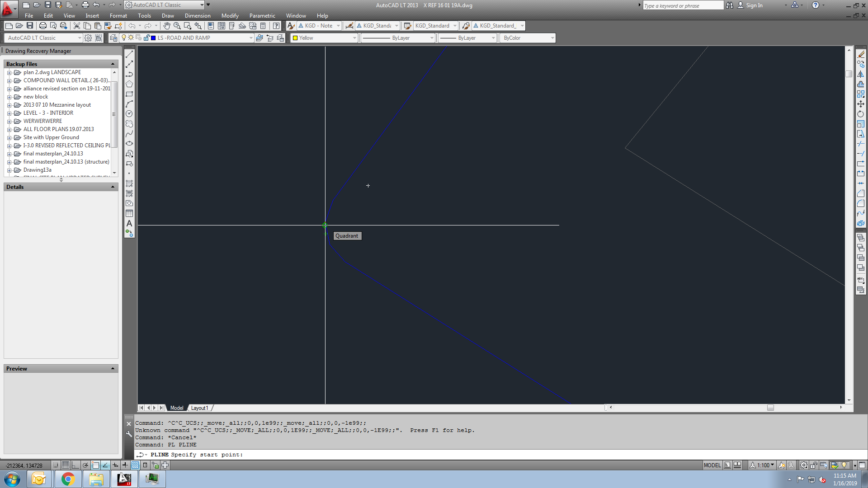Select the Hatch tool
The image size is (868, 488).
coord(129,183)
